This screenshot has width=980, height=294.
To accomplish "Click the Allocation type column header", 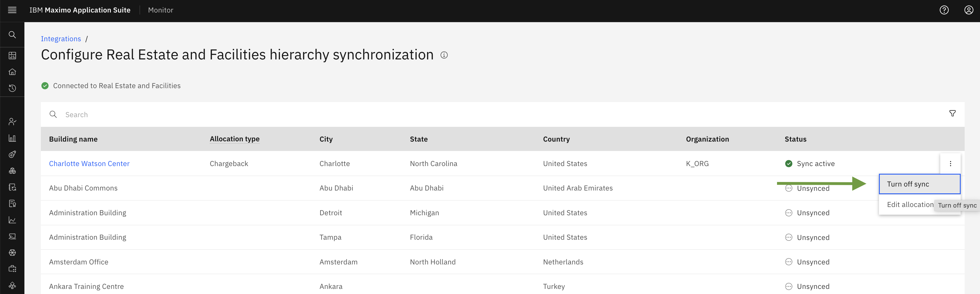I will [x=235, y=139].
